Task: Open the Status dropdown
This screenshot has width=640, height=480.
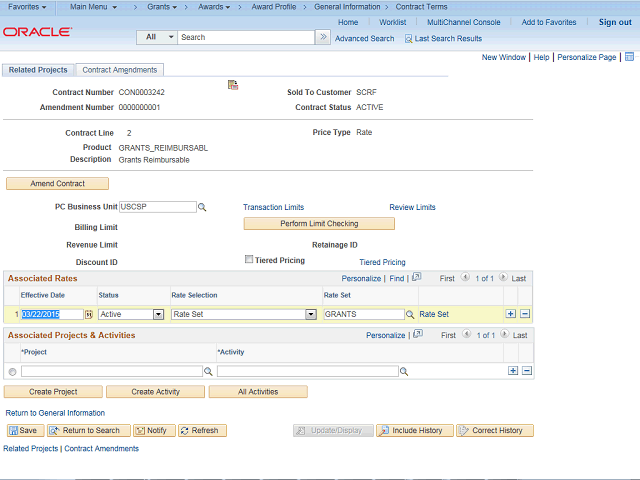Action: [x=158, y=314]
